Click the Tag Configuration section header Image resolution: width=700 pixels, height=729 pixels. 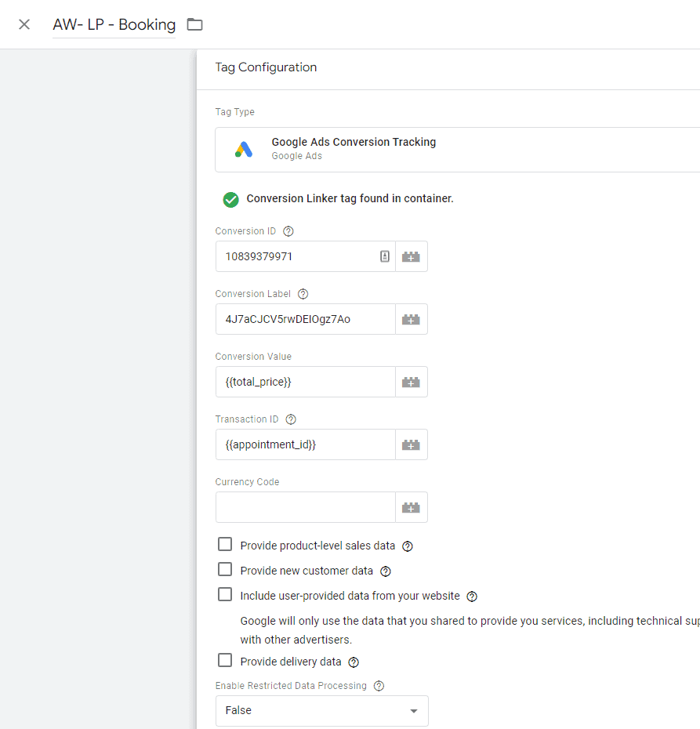266,67
